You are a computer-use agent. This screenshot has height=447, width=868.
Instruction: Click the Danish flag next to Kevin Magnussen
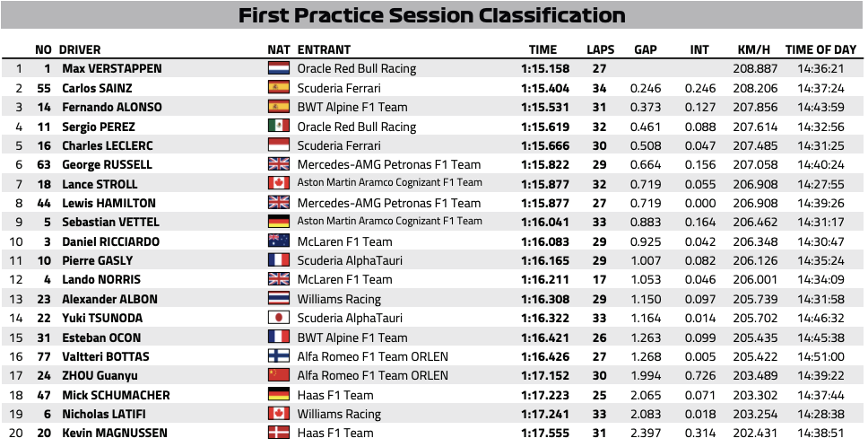[x=279, y=433]
